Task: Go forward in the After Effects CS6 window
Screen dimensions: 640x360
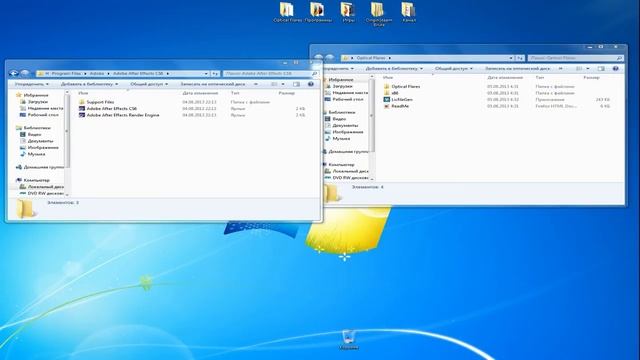Action: coord(25,73)
